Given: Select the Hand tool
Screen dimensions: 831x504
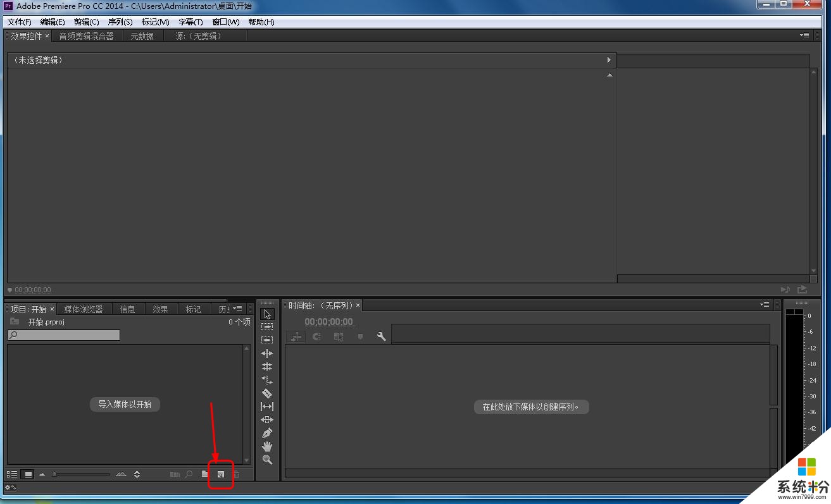Looking at the screenshot, I should (267, 446).
